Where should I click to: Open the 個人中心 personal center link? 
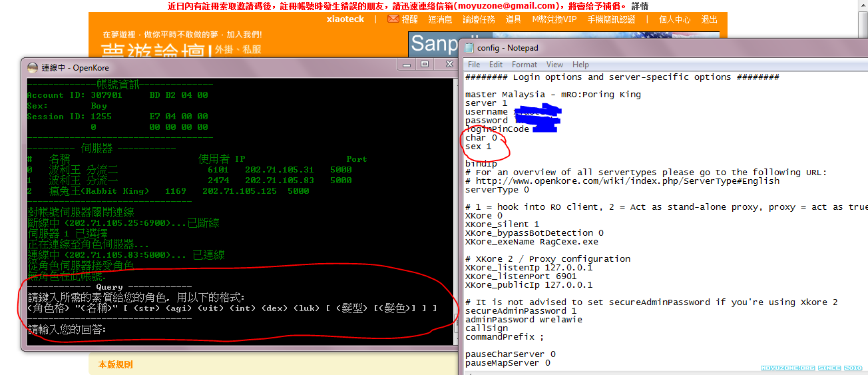coord(675,19)
